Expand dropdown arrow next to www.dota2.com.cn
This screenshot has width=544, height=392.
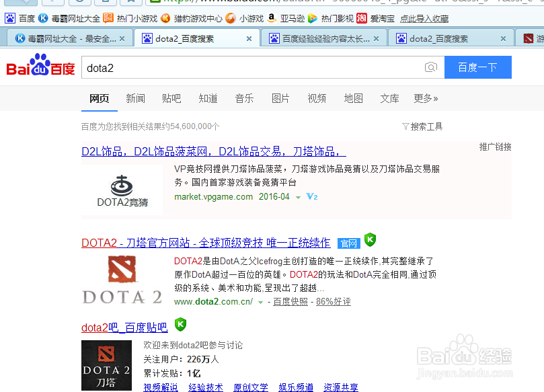(260, 303)
